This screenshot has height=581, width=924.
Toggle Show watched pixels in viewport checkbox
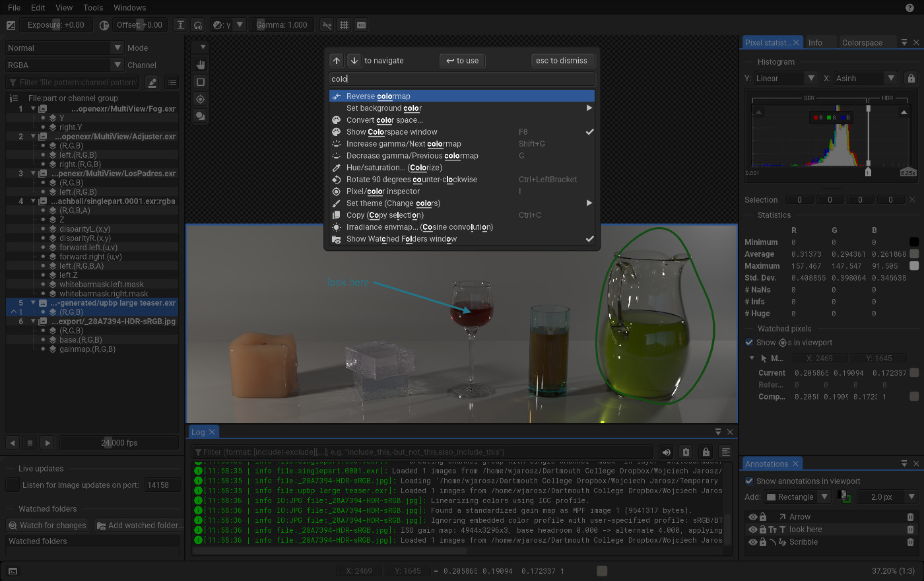pyautogui.click(x=749, y=343)
